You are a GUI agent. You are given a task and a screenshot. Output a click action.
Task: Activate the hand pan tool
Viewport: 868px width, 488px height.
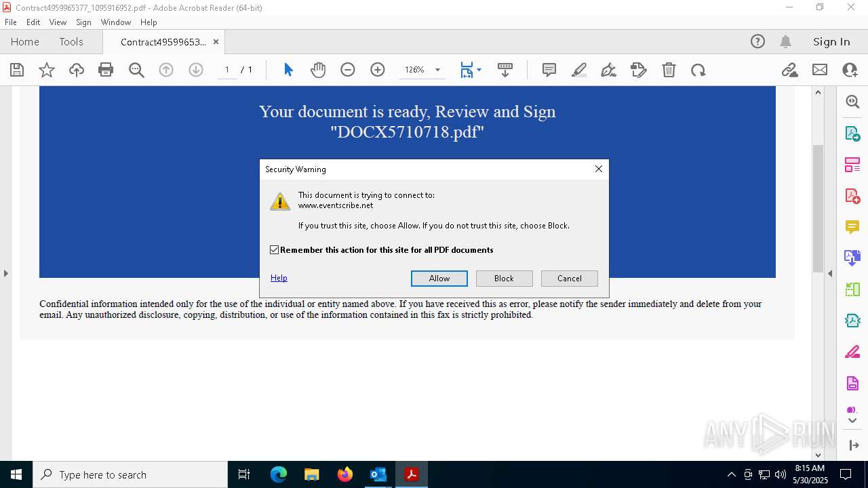pyautogui.click(x=318, y=70)
